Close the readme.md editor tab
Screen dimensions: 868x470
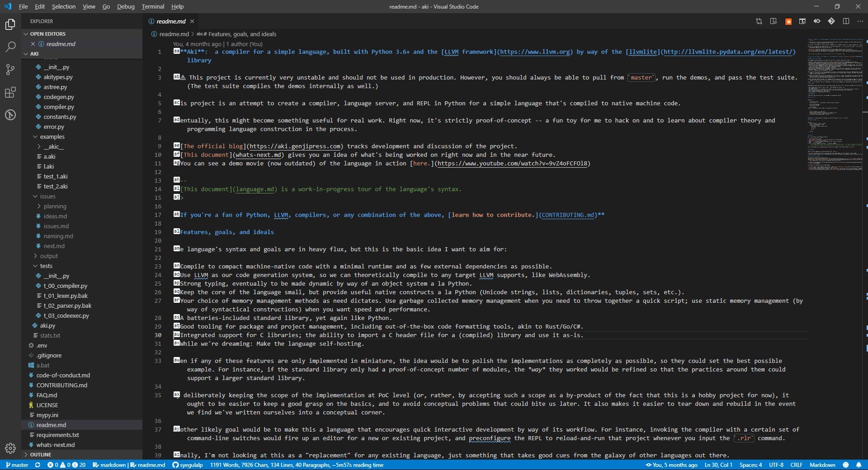tap(192, 21)
